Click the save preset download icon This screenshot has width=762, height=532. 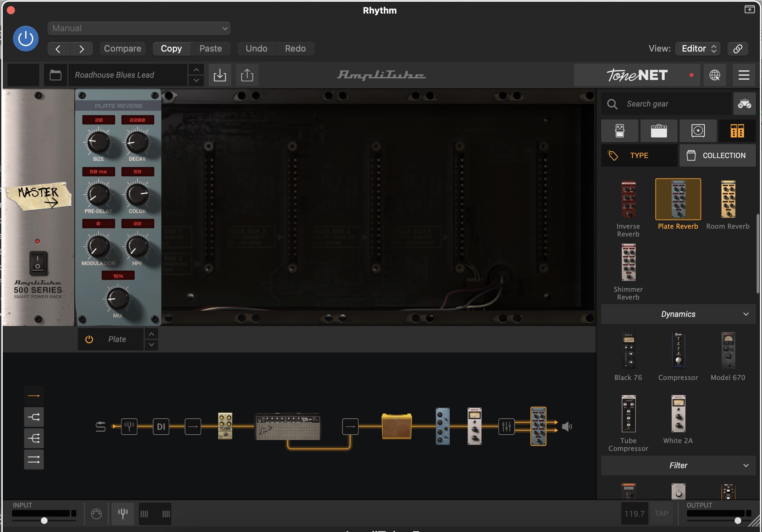[x=220, y=75]
